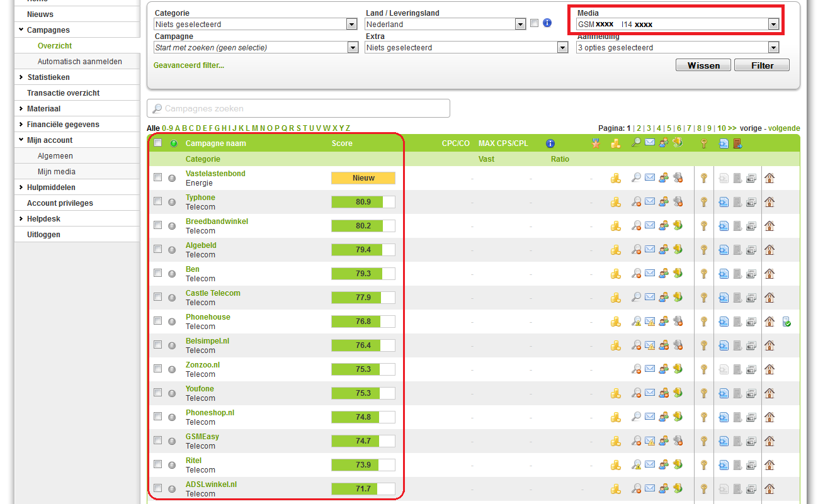Click the Filter button
This screenshot has height=504, width=818.
pos(762,65)
